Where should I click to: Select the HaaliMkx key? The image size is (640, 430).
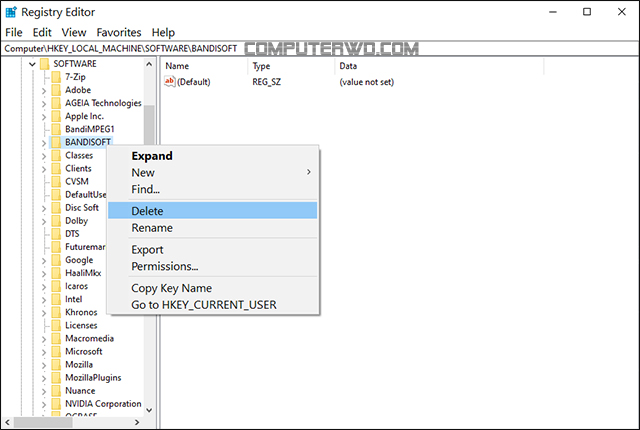(83, 273)
